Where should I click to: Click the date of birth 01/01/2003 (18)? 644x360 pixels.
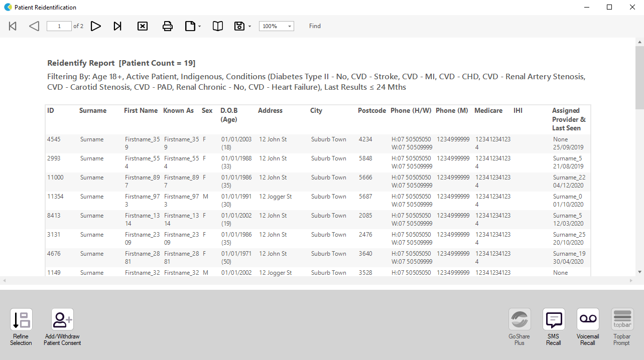(x=236, y=143)
